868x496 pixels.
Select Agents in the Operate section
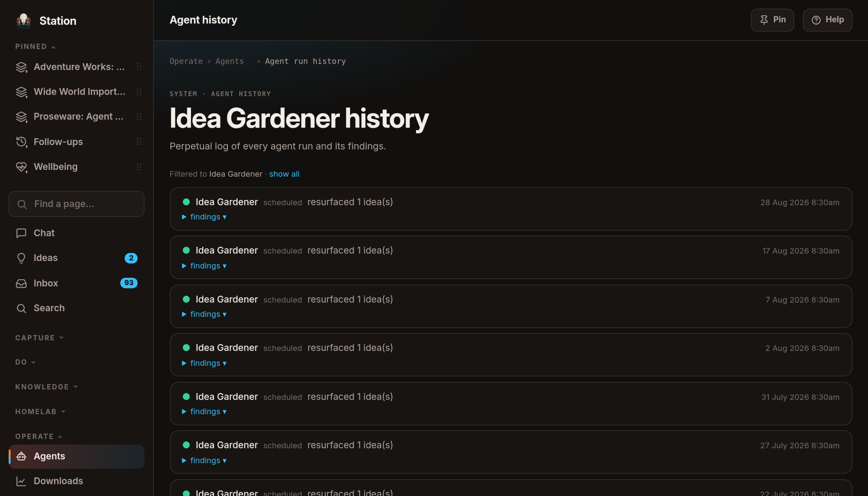tap(76, 456)
